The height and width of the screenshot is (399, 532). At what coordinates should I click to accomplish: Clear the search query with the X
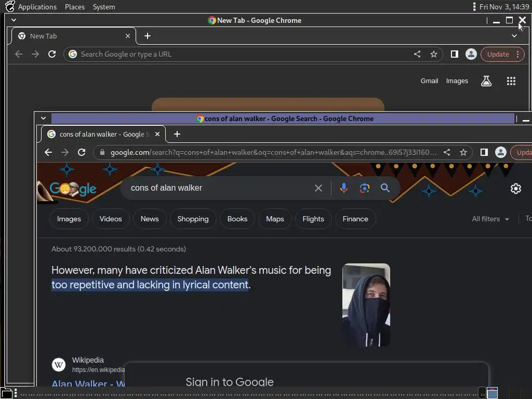coord(318,188)
